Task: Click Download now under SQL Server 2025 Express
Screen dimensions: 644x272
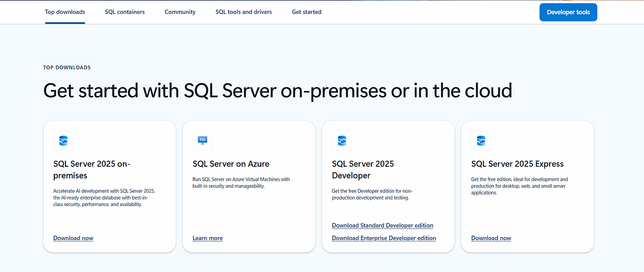Action: 491,238
